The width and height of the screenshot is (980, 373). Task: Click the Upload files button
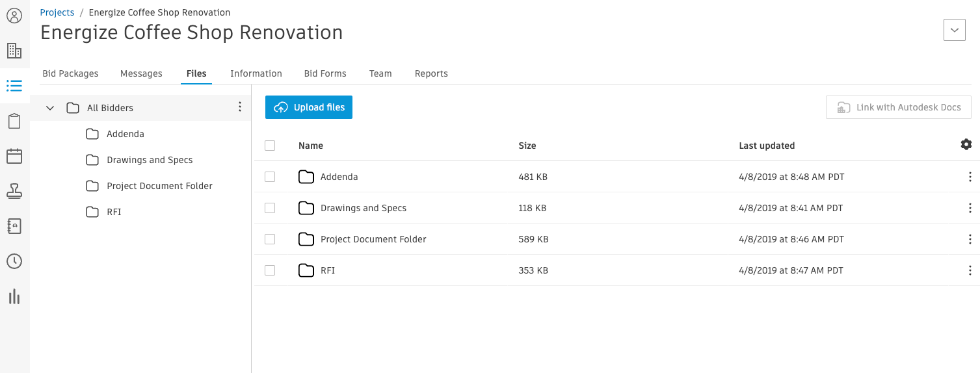[309, 107]
